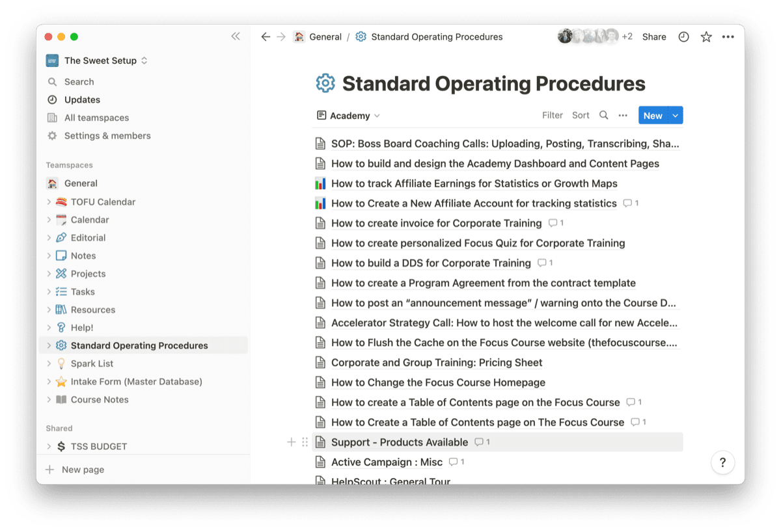Screen dimensions: 781x532
Task: Open 'How to build and design the Academy Dashboard'
Action: click(495, 164)
